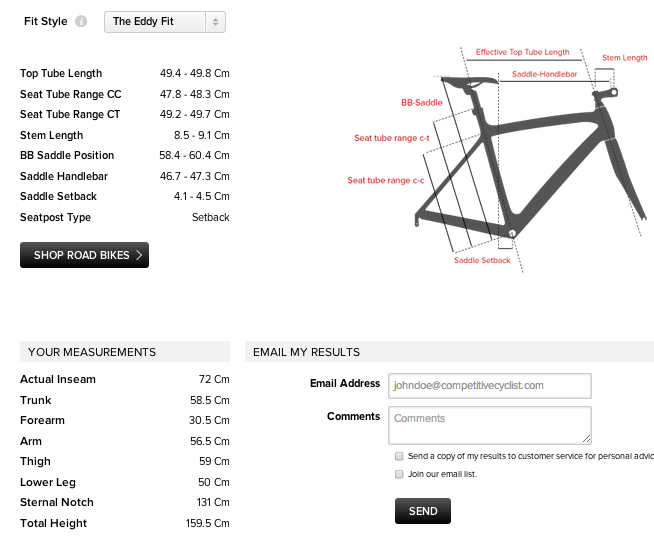Click the Email My Results section header
This screenshot has height=539, width=654.
tap(306, 352)
